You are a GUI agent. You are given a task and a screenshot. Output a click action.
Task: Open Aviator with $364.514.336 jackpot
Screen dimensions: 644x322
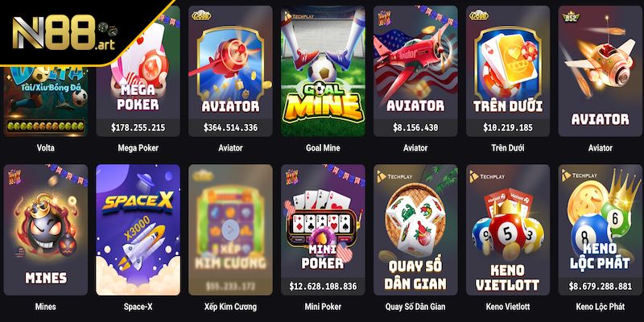230,71
